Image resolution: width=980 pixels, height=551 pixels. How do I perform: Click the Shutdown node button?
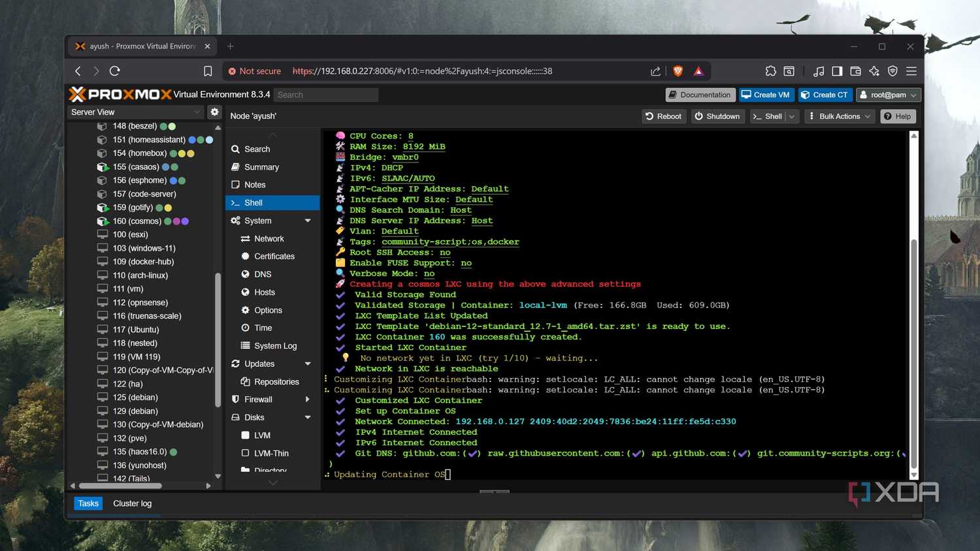(x=717, y=116)
